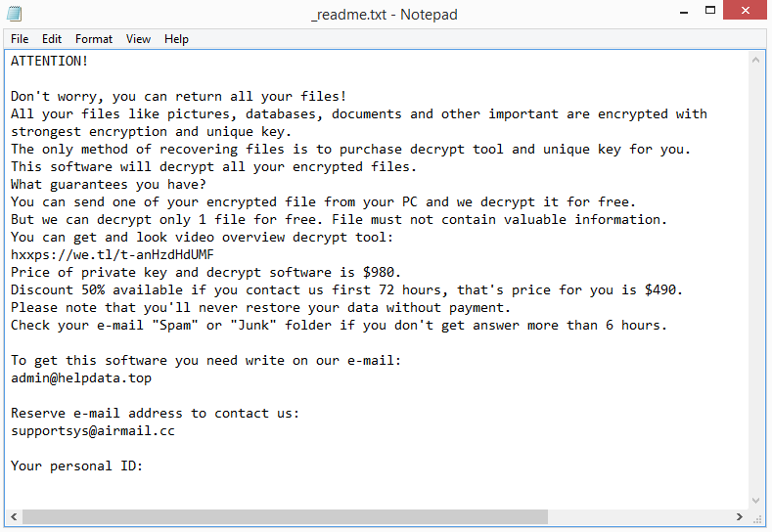Open the Format menu
Screen dimensions: 772x532
[94, 39]
